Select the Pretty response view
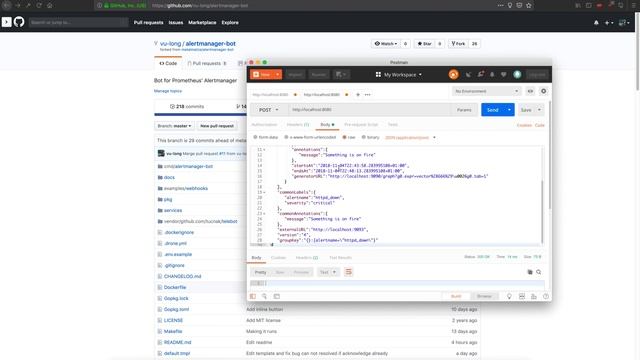The height and width of the screenshot is (360, 640). point(260,272)
